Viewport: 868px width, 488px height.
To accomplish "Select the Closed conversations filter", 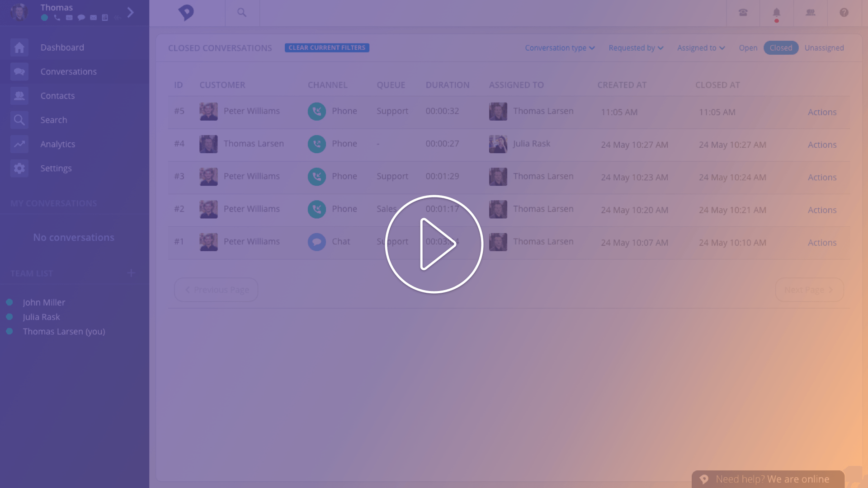I will 781,48.
